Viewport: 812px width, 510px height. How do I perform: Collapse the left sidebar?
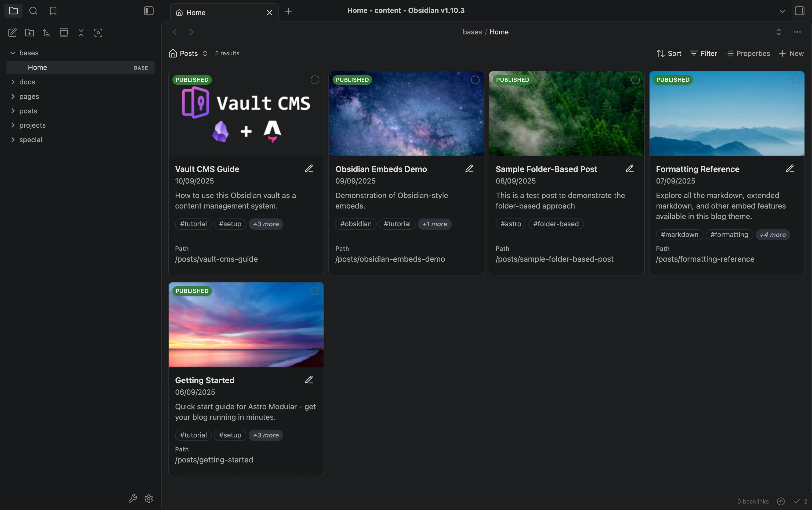[x=149, y=11]
